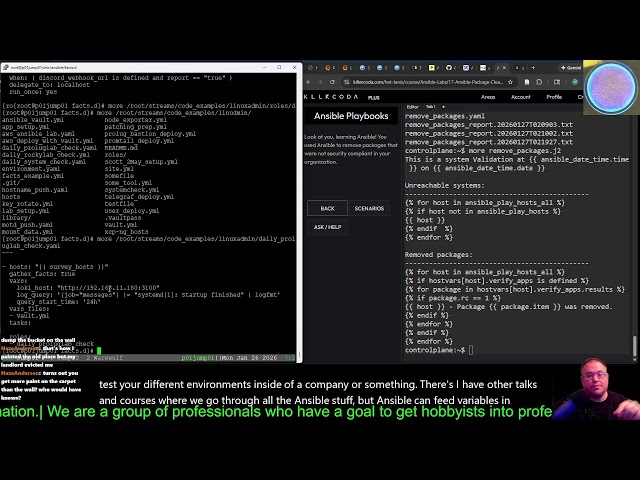
Task: Click 'daily_rockylab_check.yml' in the listing
Action: coord(46,155)
